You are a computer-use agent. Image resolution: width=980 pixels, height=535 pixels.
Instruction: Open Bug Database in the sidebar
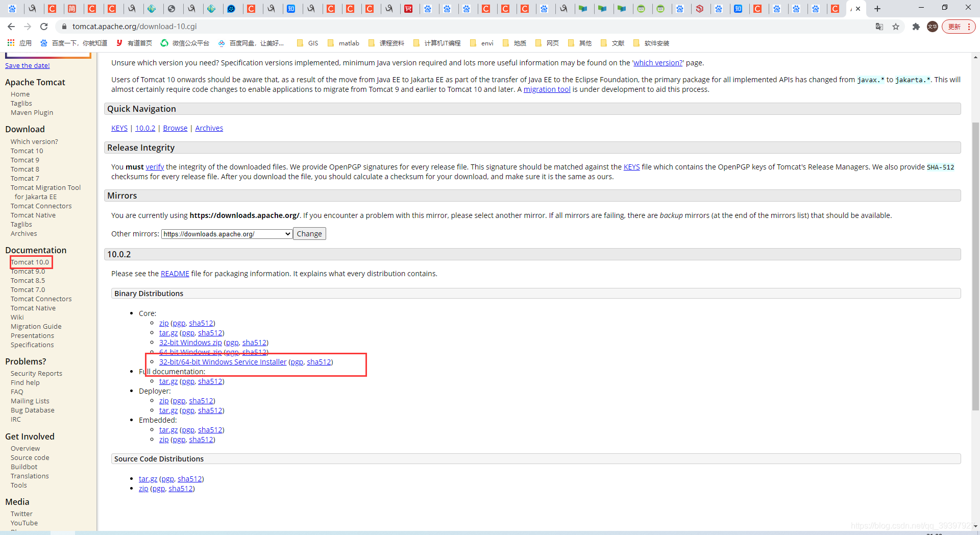(x=32, y=410)
